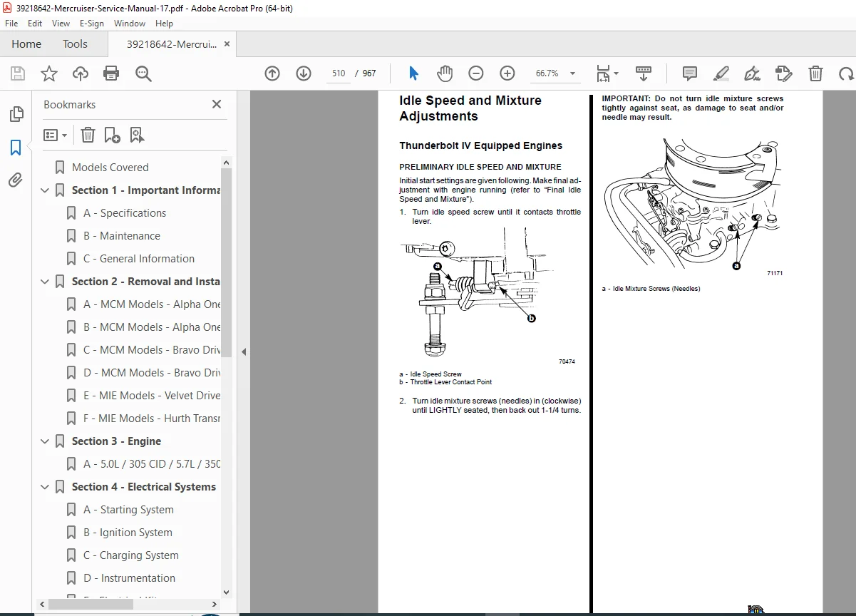856x616 pixels.
Task: Jump to E - MIE Models - Velvet Drive
Action: point(152,396)
